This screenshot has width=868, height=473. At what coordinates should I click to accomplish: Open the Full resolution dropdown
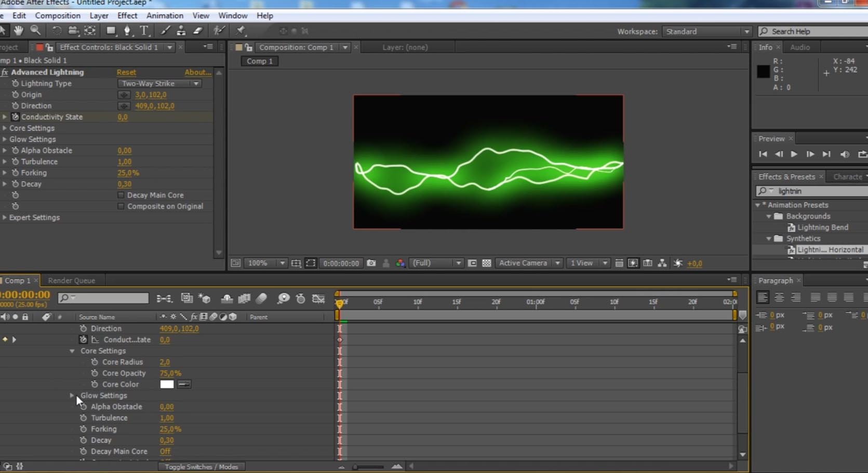(435, 263)
